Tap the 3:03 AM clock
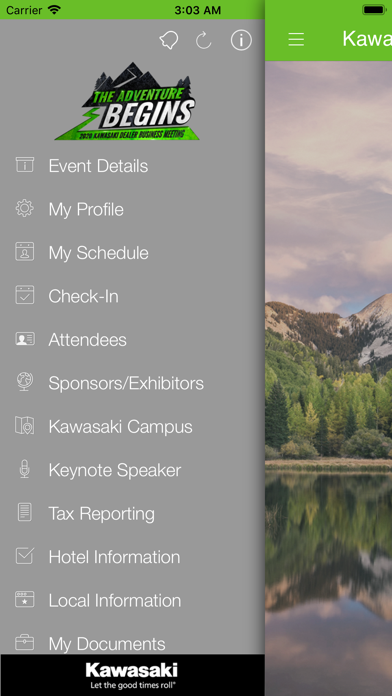The image size is (392, 696). click(197, 10)
